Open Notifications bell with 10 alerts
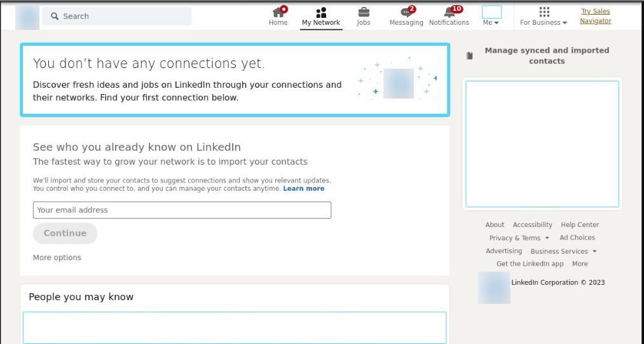644x344 pixels. (x=449, y=17)
